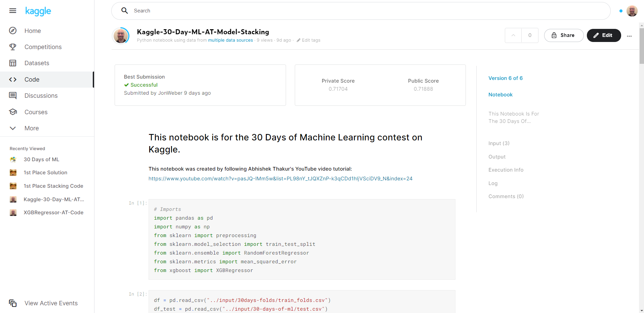Click the Discussions comment icon

coord(13,96)
